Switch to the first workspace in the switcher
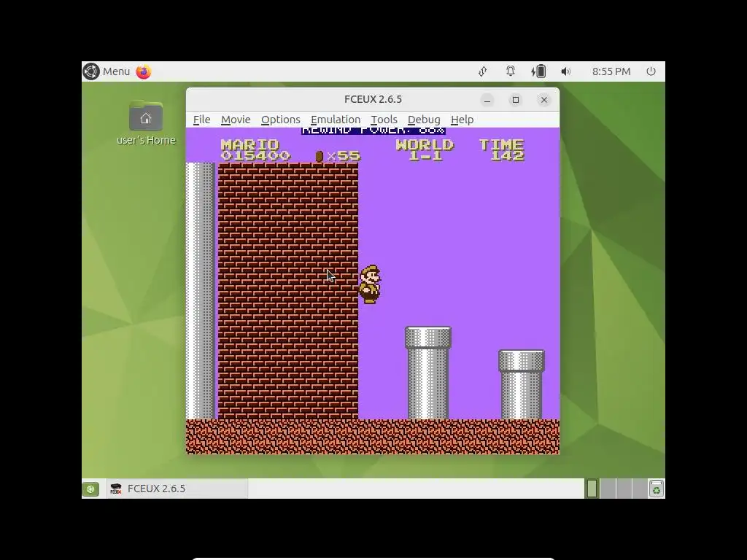747x560 pixels. tap(592, 489)
